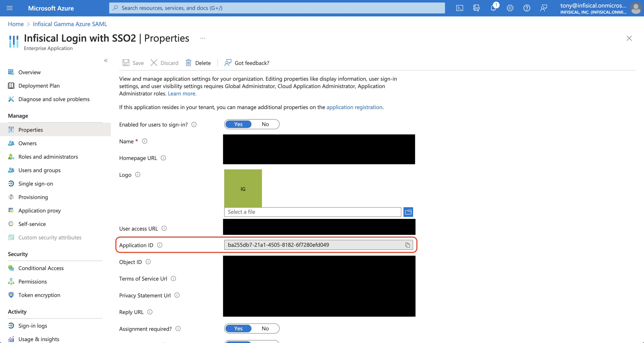Click the logo file browse folder button
This screenshot has height=343, width=644.
(408, 212)
